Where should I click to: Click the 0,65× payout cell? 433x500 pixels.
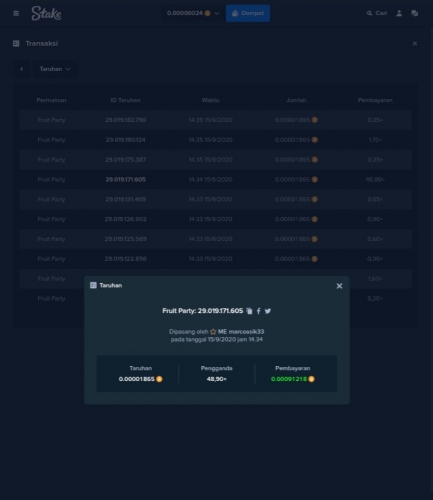click(x=375, y=199)
